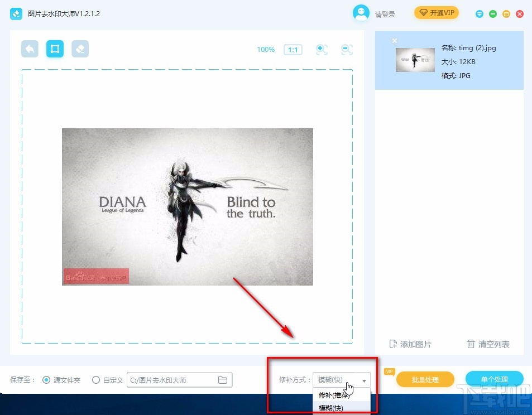This screenshot has width=532, height=415.
Task: Choose 修补(推荐) from the dropdown list
Action: (x=341, y=395)
